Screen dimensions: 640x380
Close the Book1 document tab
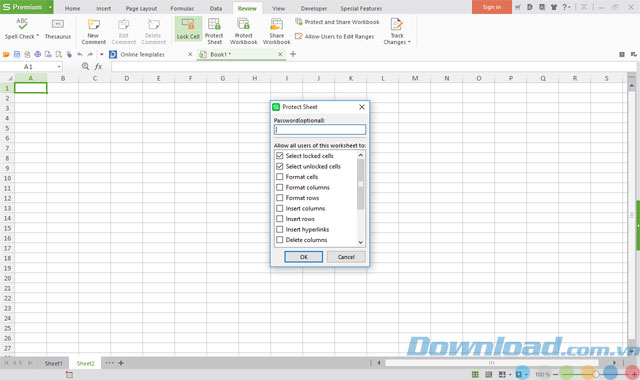[280, 54]
